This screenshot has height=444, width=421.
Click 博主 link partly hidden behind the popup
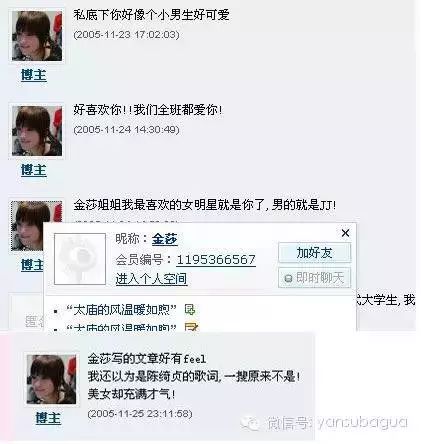click(32, 265)
